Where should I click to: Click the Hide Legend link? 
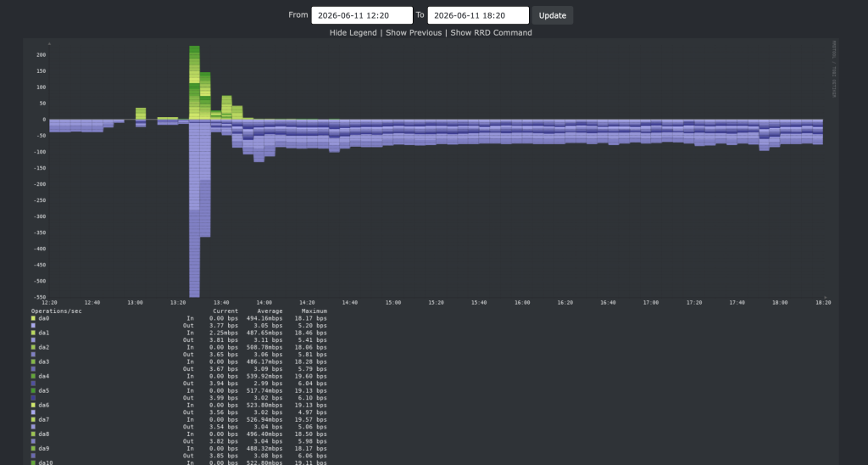click(353, 33)
